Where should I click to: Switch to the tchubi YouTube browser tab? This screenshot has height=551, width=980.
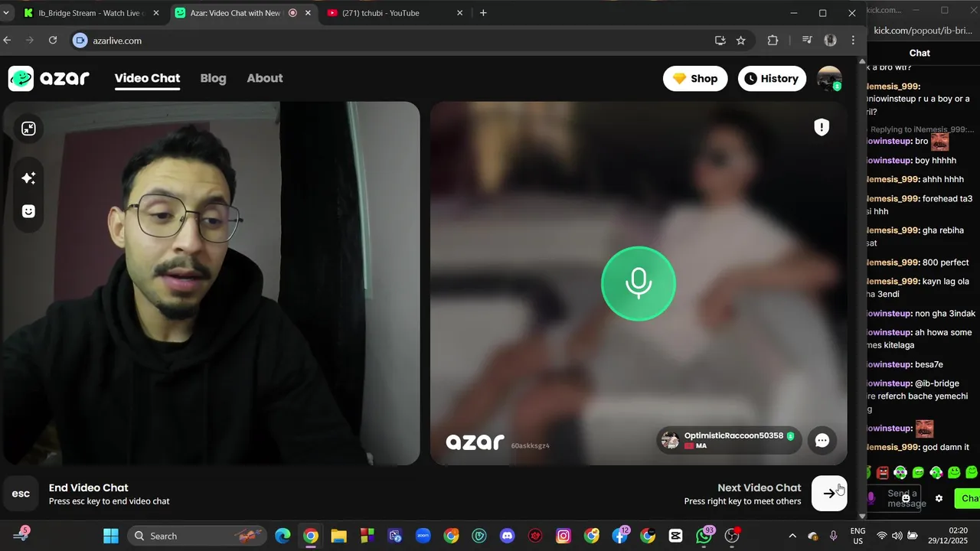coord(394,13)
